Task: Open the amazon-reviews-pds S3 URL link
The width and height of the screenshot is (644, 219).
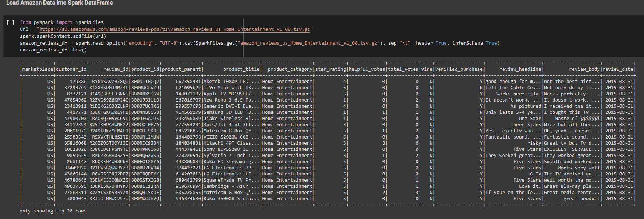Action: click(x=174, y=29)
